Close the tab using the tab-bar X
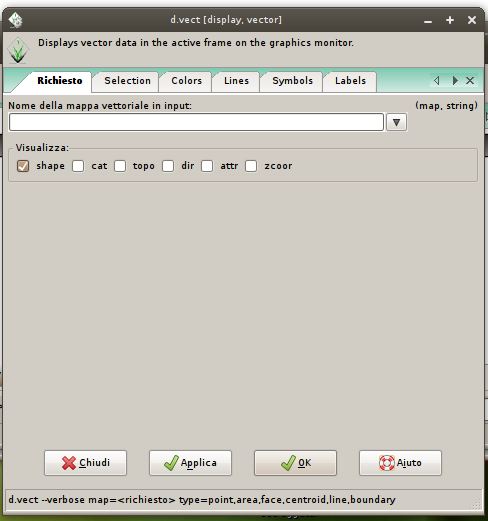488x521 pixels. (470, 80)
